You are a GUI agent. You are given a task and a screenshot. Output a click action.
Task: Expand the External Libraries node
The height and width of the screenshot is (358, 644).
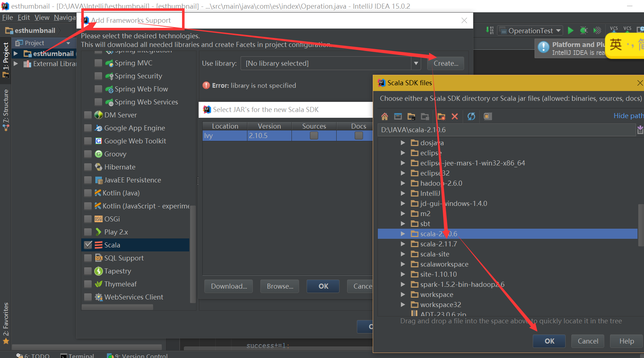coord(16,64)
